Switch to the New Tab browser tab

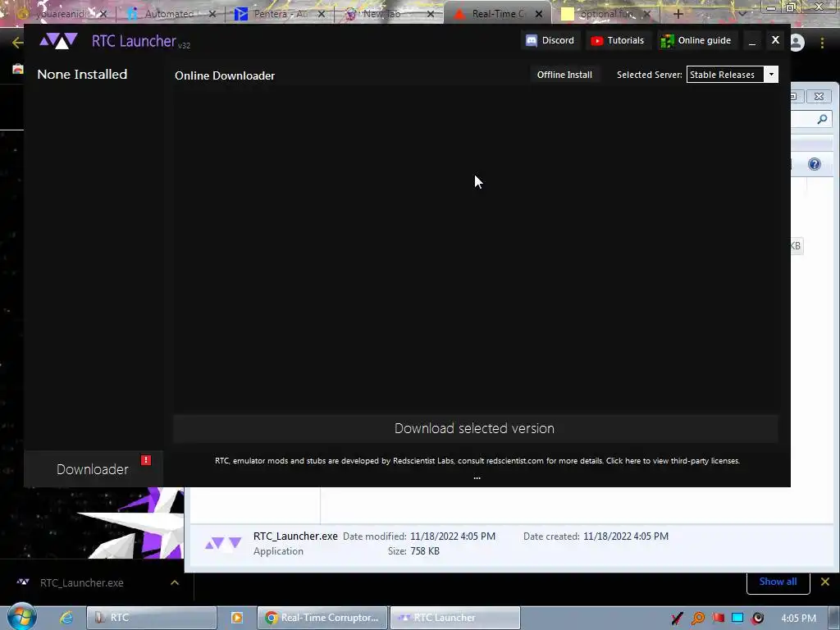pos(388,14)
